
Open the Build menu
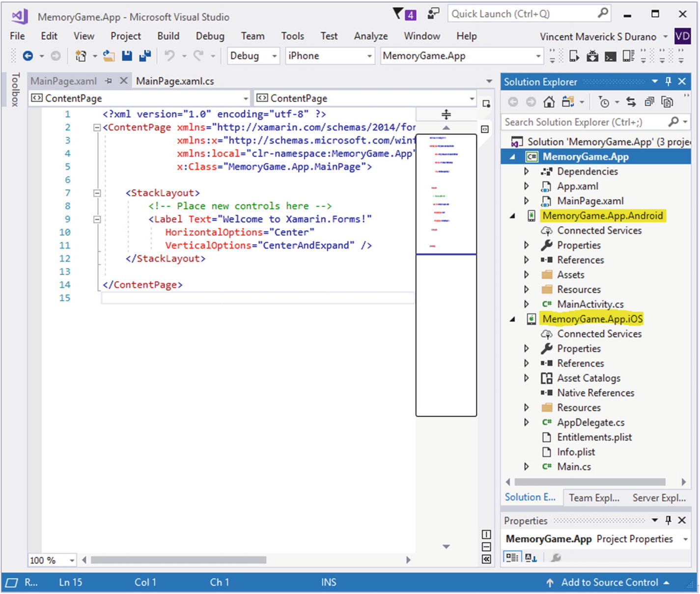(x=168, y=36)
